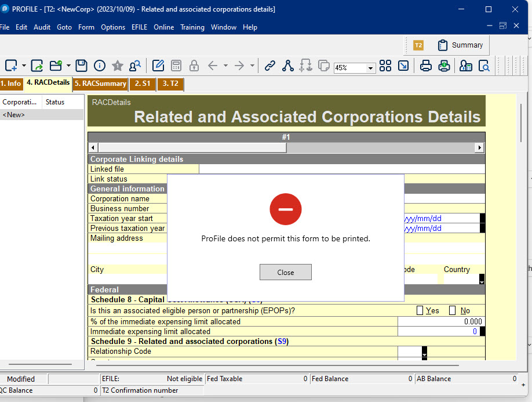Screen dimensions: 532x402
Task: Click the corporation scrollbar right arrow
Action: coord(479,148)
